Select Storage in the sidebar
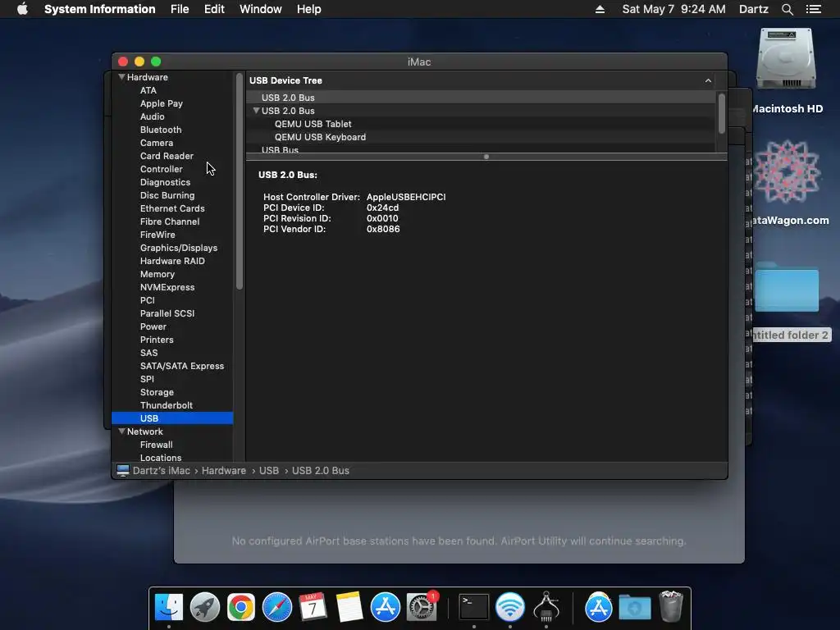This screenshot has width=840, height=630. pyautogui.click(x=157, y=392)
